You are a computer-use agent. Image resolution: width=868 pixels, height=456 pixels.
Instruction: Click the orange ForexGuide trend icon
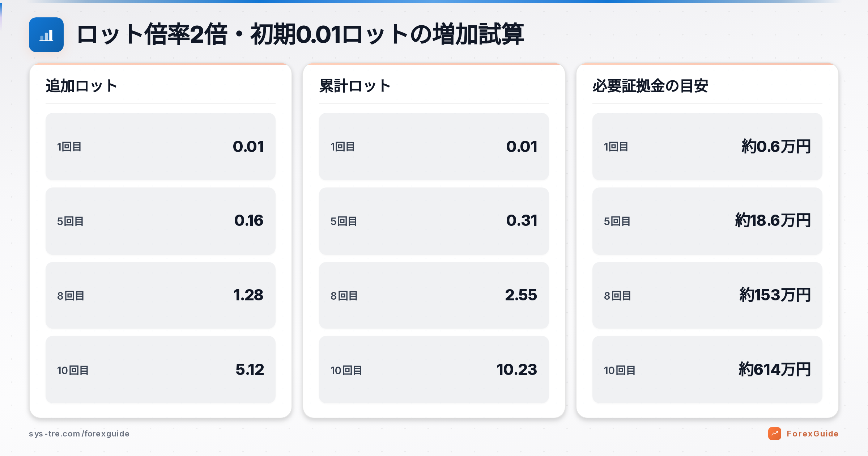pyautogui.click(x=774, y=434)
